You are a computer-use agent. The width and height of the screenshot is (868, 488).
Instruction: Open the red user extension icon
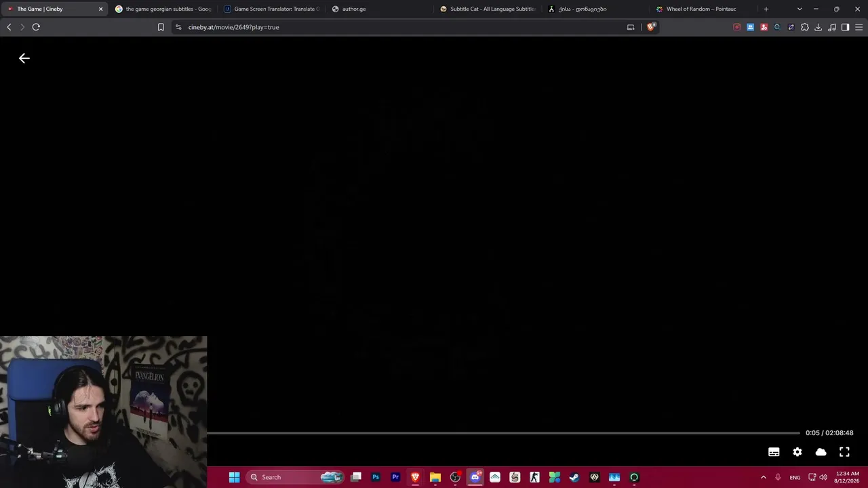764,27
